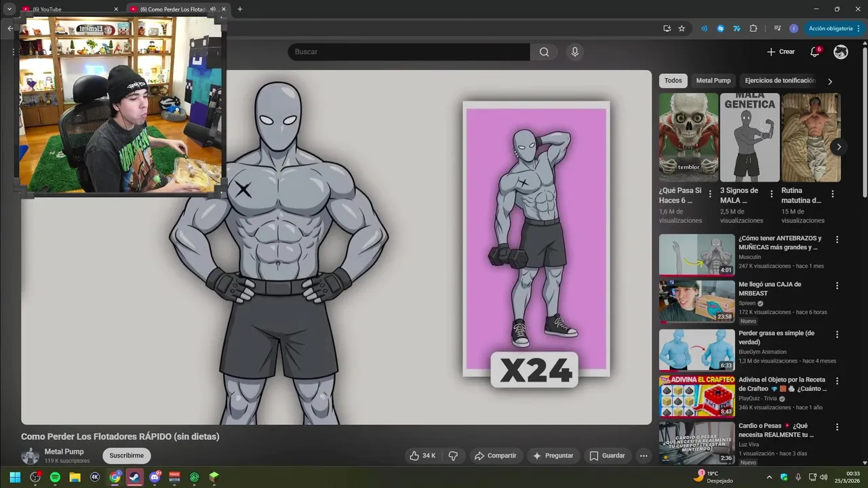Open the Metal Pump channel avatar
868x488 pixels.
point(30,455)
